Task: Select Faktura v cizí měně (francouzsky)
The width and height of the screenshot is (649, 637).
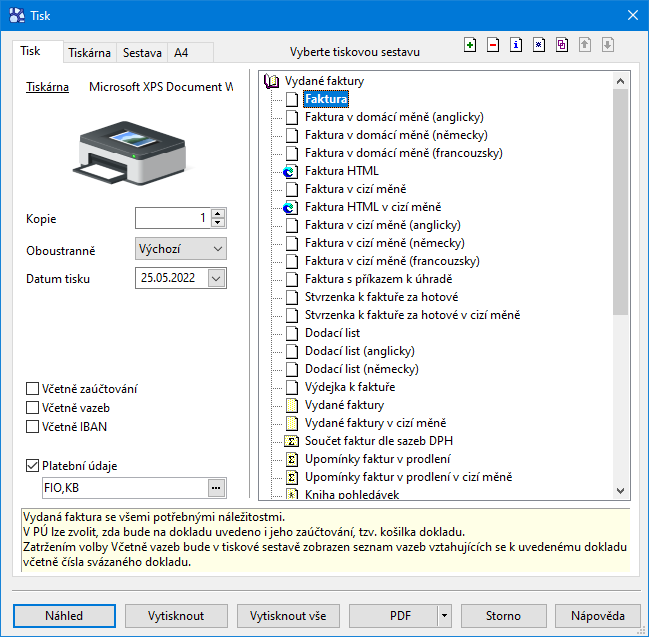Action: 392,261
